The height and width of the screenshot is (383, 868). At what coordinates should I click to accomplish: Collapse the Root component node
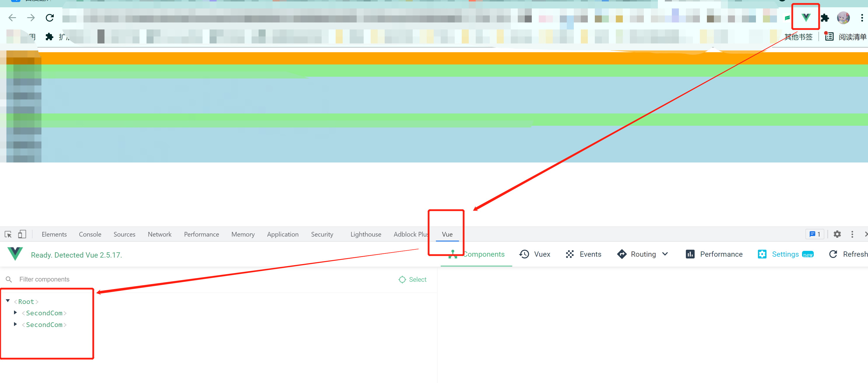tap(8, 301)
